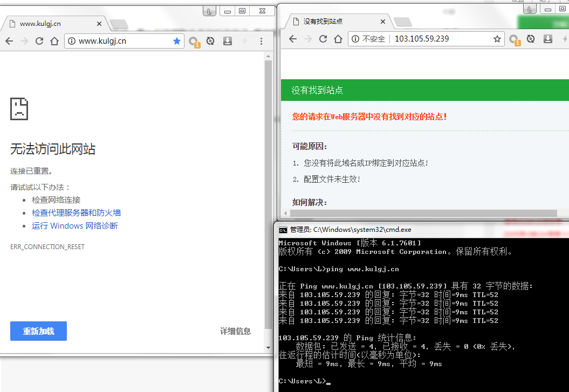Click the 重新加载 reload button
Screen dimensions: 569x392
(38, 331)
